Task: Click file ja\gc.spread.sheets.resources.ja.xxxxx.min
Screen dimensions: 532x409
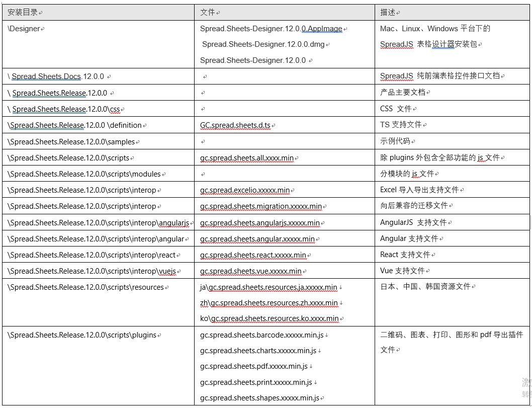Action: [269, 287]
